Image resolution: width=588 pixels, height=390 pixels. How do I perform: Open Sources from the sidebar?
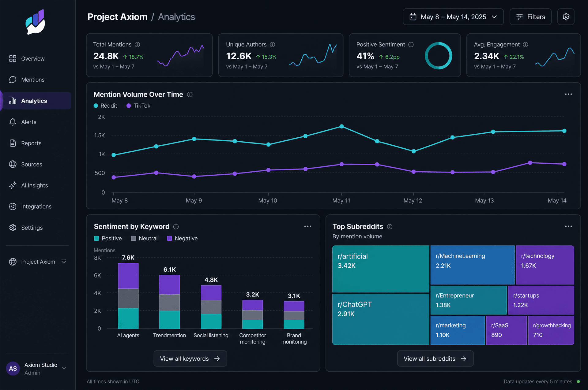coord(37,164)
